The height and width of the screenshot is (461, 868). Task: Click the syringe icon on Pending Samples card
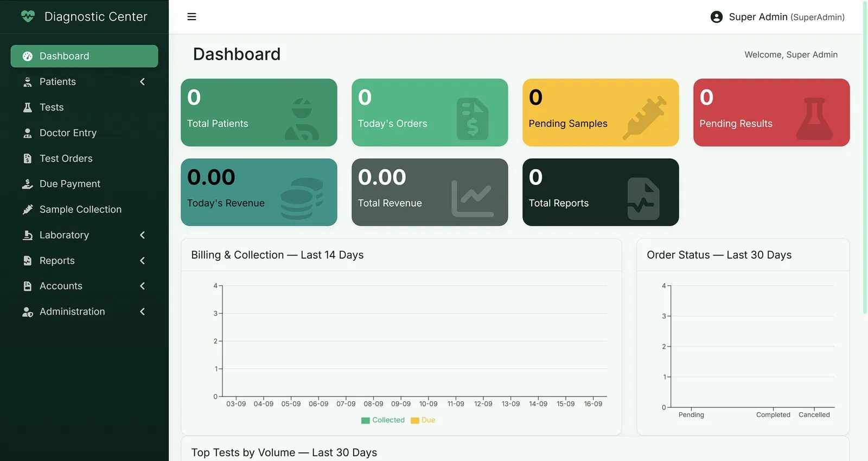[x=644, y=118]
